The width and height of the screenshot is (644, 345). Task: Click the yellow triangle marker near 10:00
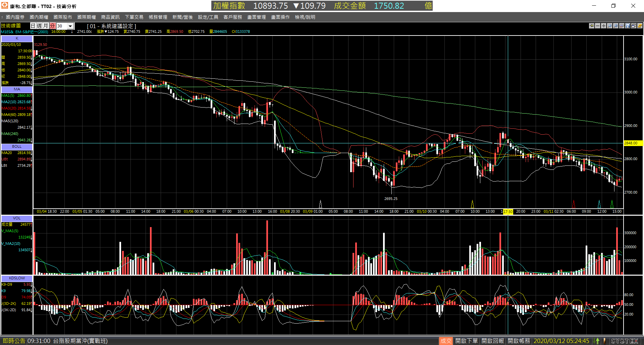(x=472, y=204)
